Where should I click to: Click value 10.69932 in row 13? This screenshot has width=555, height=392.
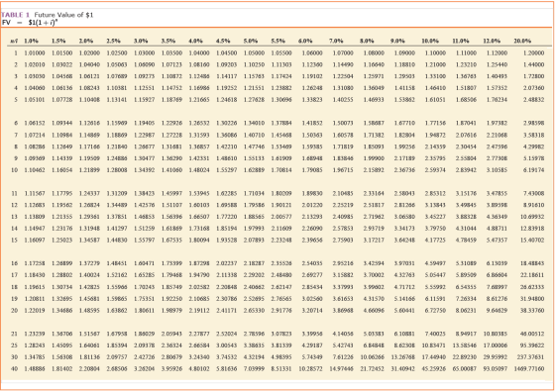click(x=532, y=217)
